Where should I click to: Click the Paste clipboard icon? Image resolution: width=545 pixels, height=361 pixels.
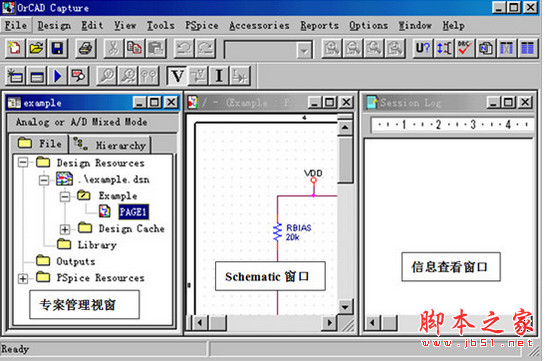click(x=156, y=48)
